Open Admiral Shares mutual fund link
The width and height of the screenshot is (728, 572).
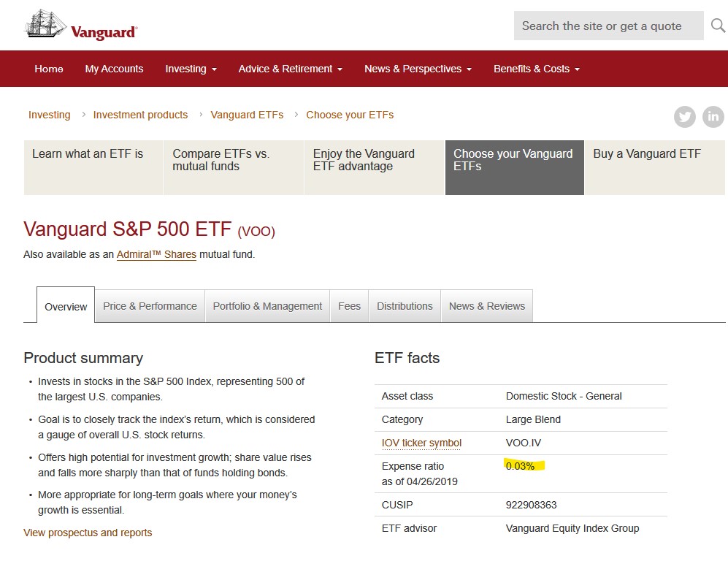156,255
